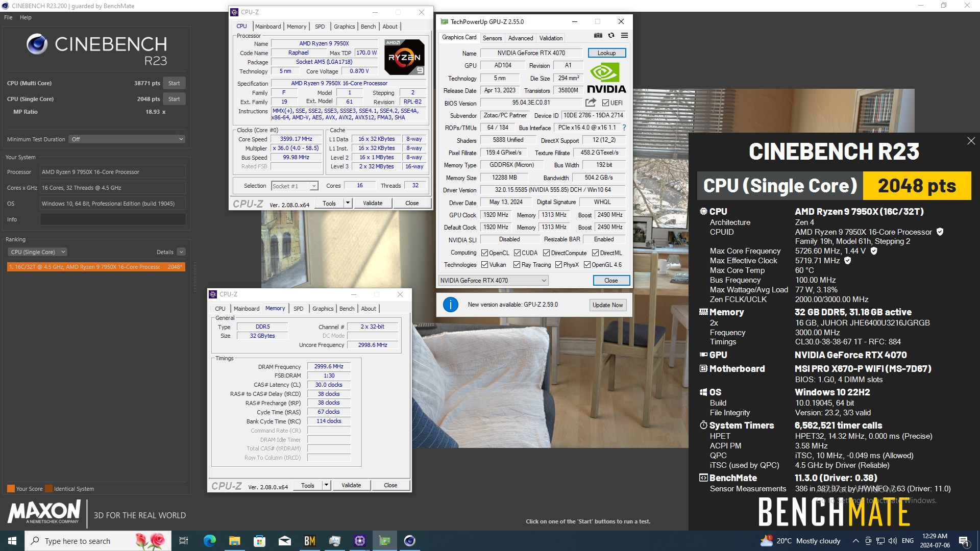The height and width of the screenshot is (551, 980).
Task: Switch to the GPU-Z Sensors tab
Action: click(x=492, y=38)
